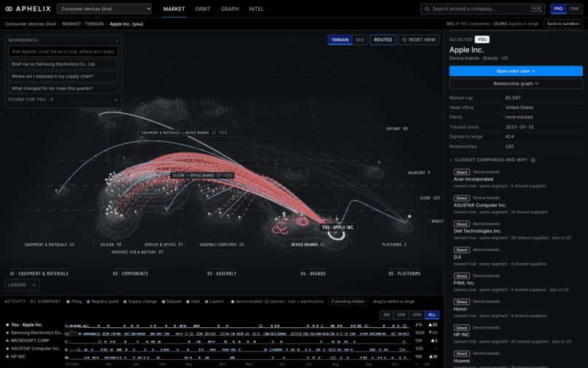Click the YOU badge next to Selected
Screen dimensions: 588x368
(482, 39)
